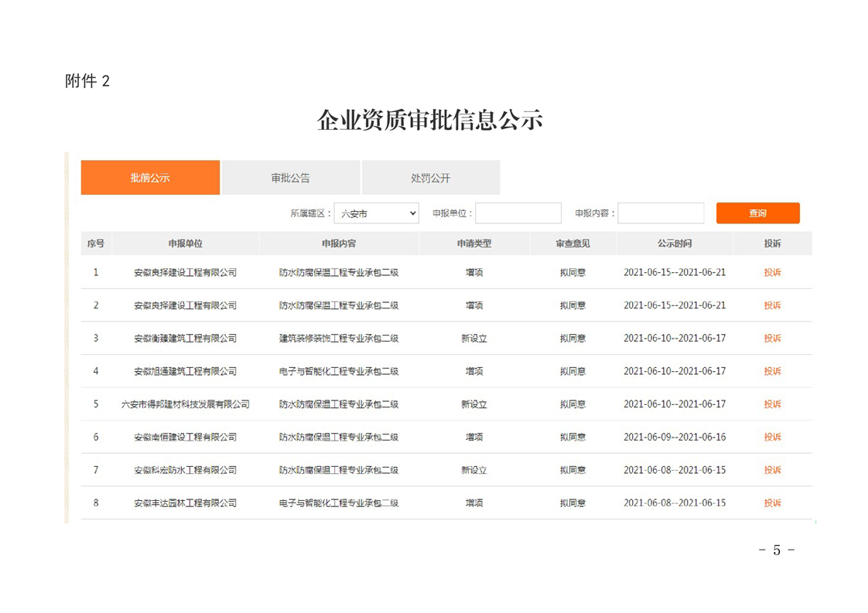File 投诉 for 六安市得邦建材科技发展有限公司
The image size is (868, 613).
[772, 404]
